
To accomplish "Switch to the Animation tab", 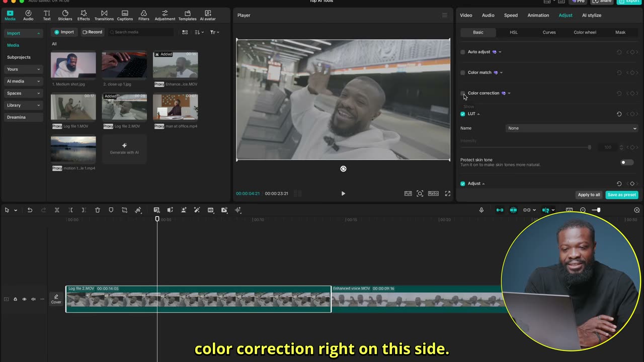I will point(538,15).
